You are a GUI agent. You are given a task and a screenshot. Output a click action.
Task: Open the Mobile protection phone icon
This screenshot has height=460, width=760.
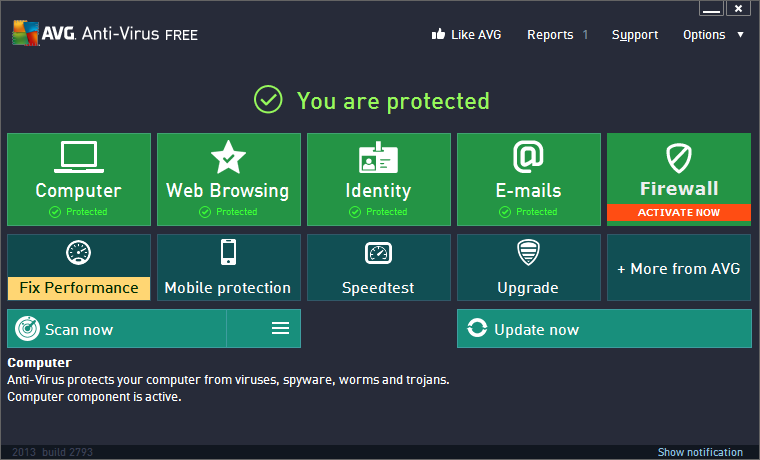click(x=228, y=252)
